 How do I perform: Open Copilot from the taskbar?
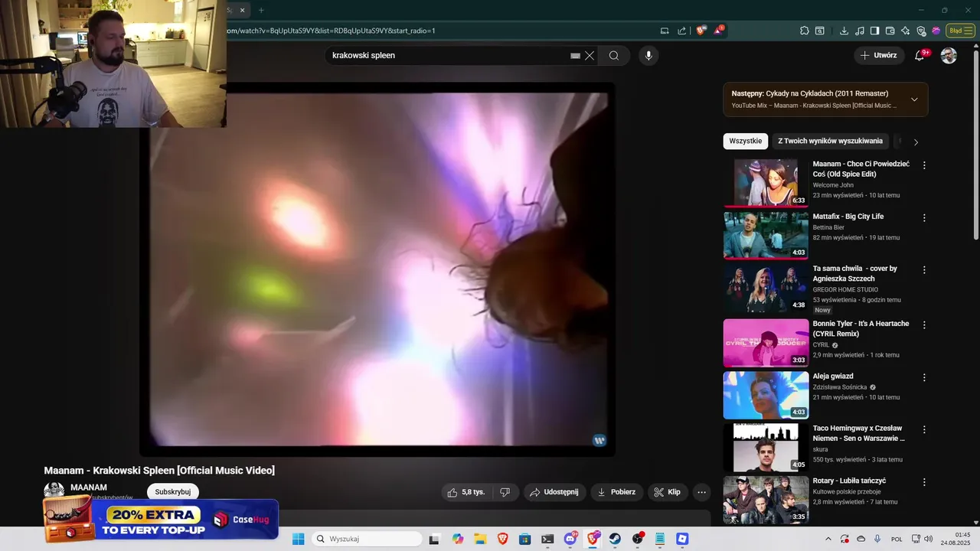click(458, 539)
